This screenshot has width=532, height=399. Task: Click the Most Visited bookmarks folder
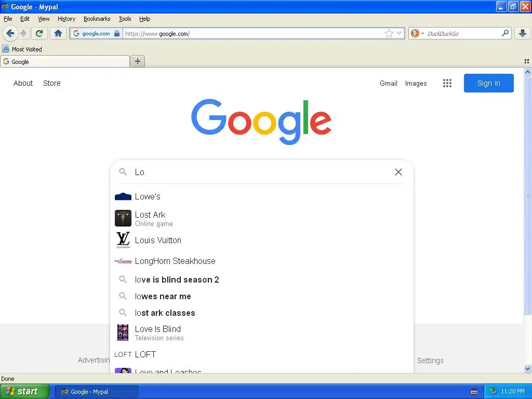[x=22, y=49]
